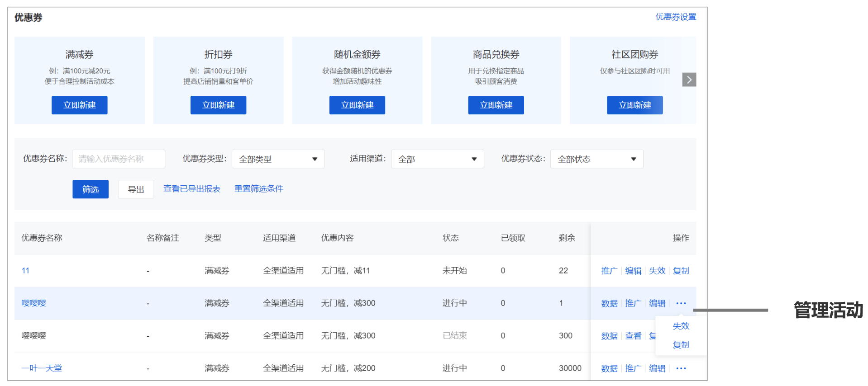Click 无门槛，减11 cell
The height and width of the screenshot is (386, 868).
point(346,271)
